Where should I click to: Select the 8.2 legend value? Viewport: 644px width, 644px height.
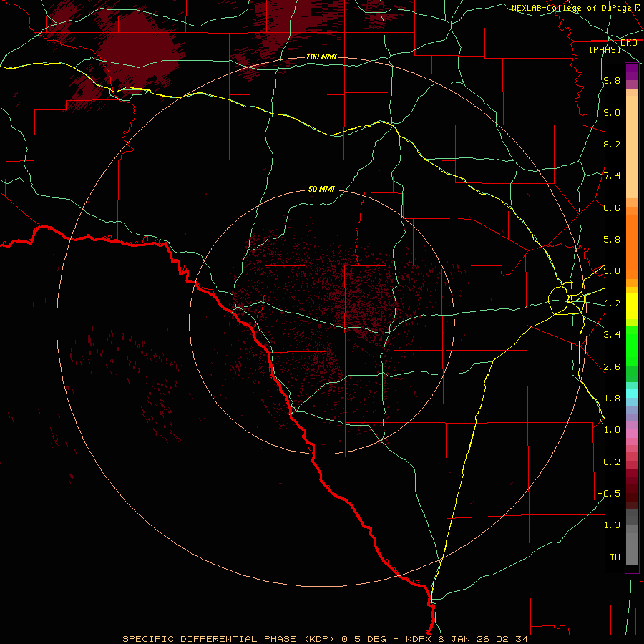point(612,144)
